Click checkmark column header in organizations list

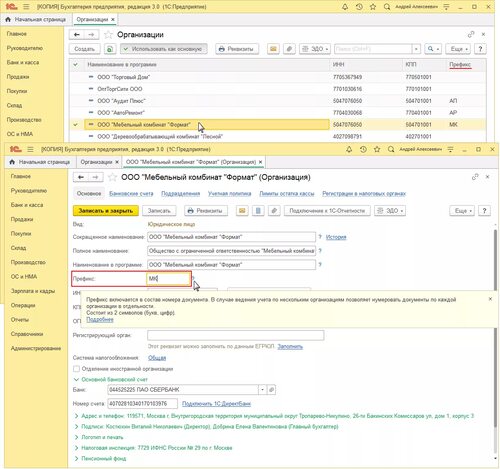point(76,64)
